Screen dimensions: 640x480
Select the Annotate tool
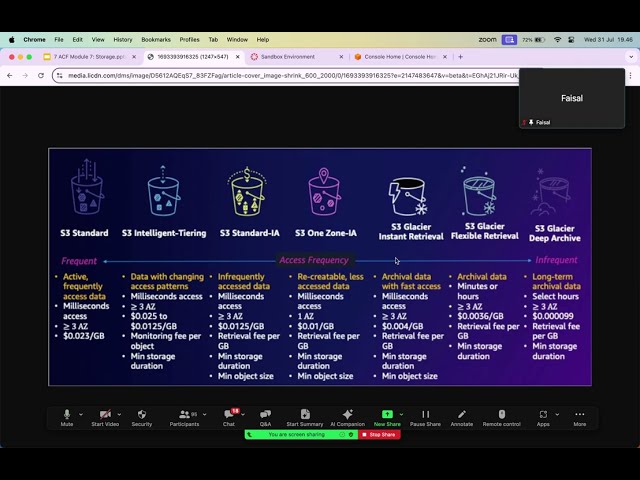pyautogui.click(x=462, y=415)
